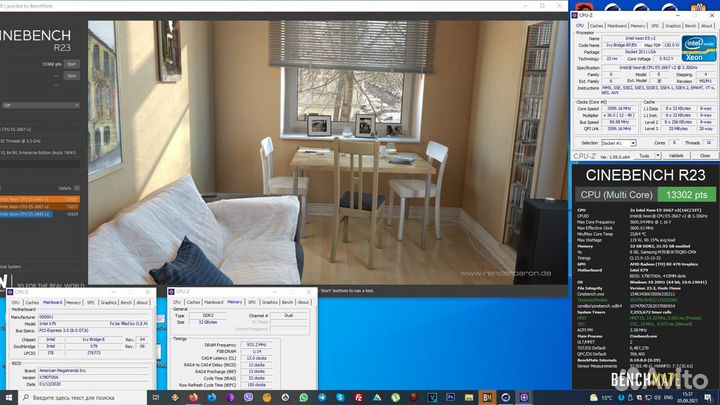Click the Validate button in CPU-Z
Image resolution: width=720 pixels, height=405 pixels.
point(676,156)
